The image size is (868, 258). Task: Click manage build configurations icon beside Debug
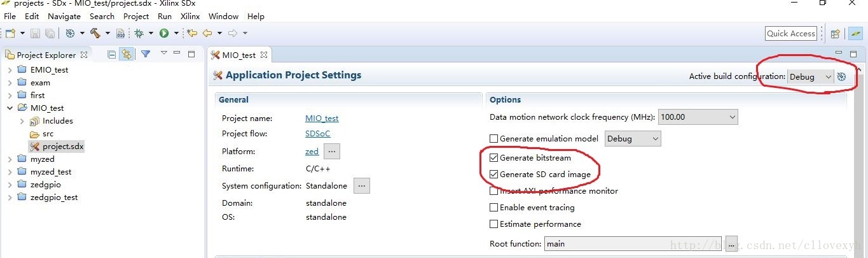(842, 76)
